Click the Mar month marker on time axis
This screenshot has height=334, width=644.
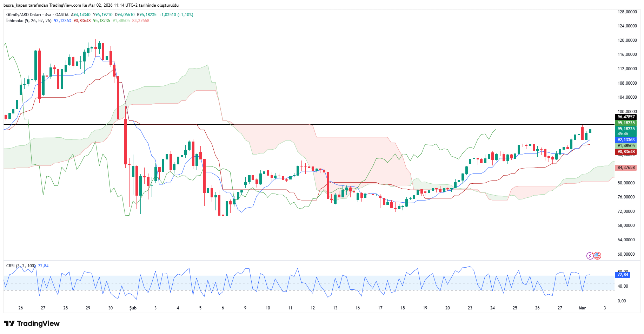pyautogui.click(x=582, y=308)
